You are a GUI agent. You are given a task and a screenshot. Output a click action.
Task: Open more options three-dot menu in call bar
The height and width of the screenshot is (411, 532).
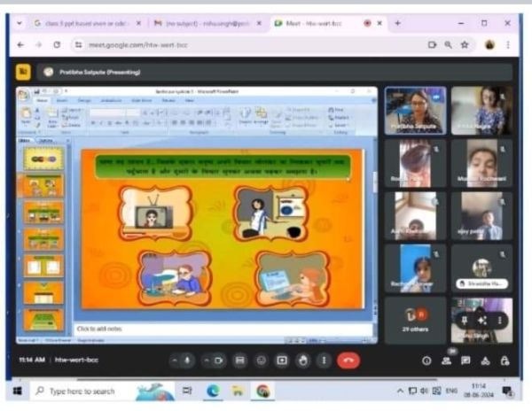(x=323, y=361)
